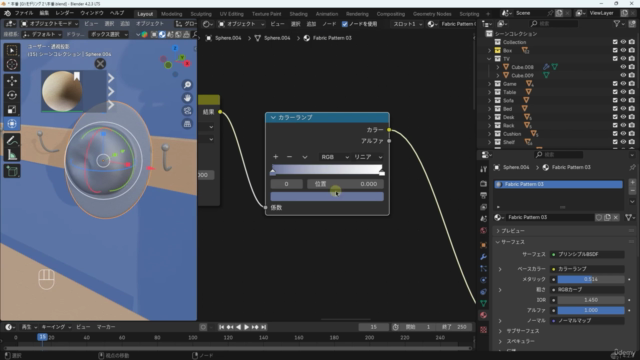
Task: Switch to the UV Editing workspace tab
Action: click(231, 14)
